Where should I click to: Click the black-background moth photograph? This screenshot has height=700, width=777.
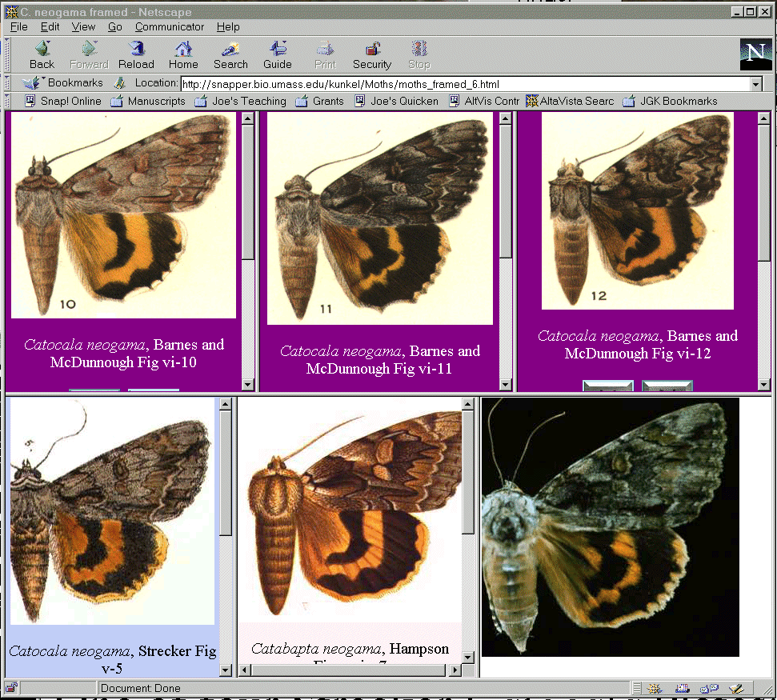(610, 527)
